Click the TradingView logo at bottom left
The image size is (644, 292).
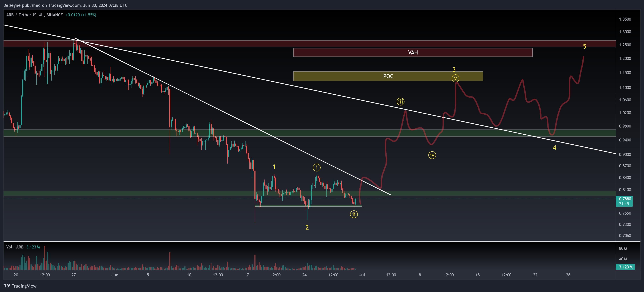20,286
